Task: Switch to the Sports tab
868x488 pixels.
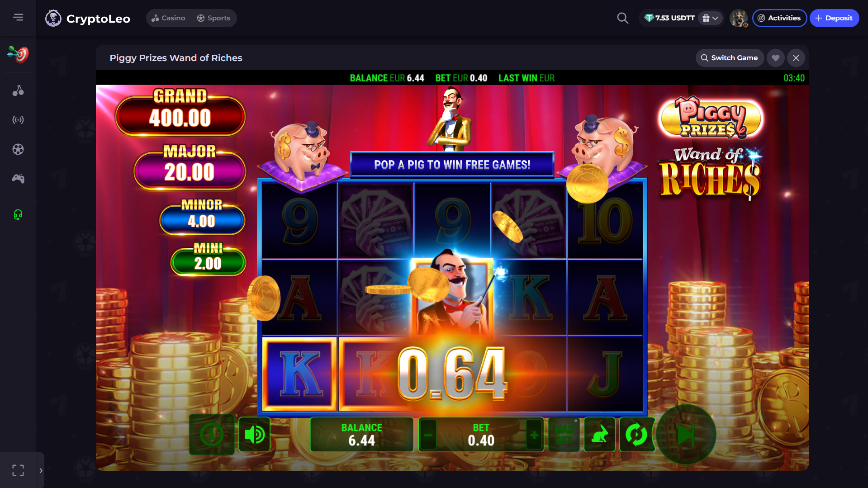Action: (x=213, y=18)
